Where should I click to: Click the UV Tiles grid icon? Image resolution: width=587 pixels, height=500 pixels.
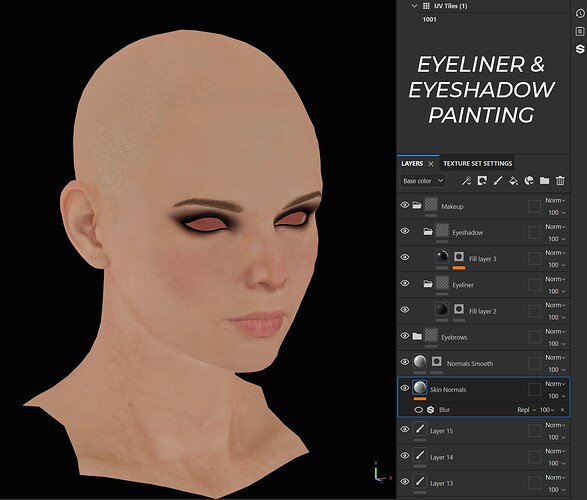pos(426,6)
